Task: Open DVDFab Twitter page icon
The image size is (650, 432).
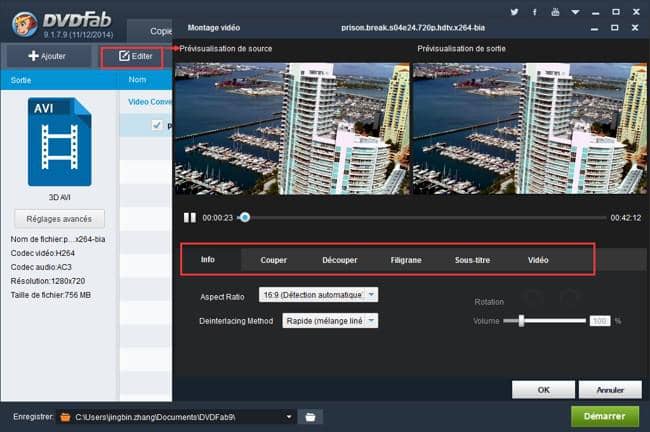Action: click(x=514, y=12)
